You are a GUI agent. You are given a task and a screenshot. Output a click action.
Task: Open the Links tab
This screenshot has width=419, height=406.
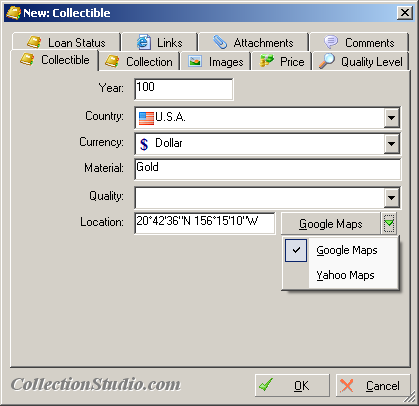(x=160, y=42)
